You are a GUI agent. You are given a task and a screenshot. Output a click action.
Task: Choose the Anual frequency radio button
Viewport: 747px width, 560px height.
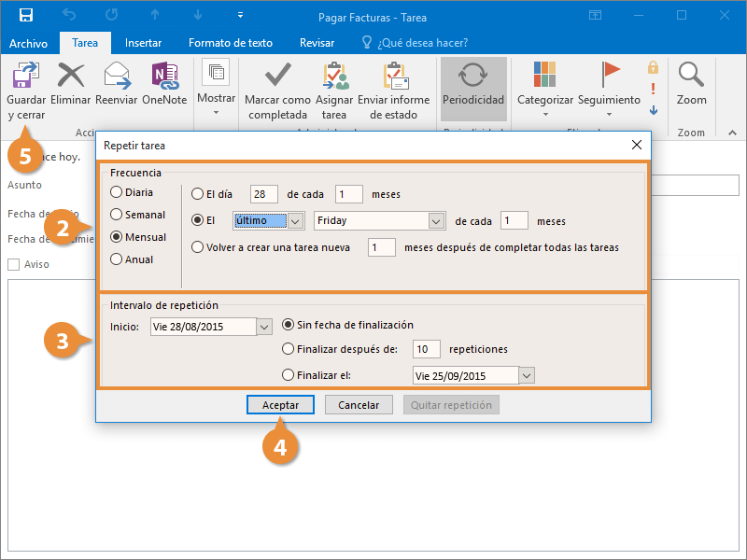[117, 259]
